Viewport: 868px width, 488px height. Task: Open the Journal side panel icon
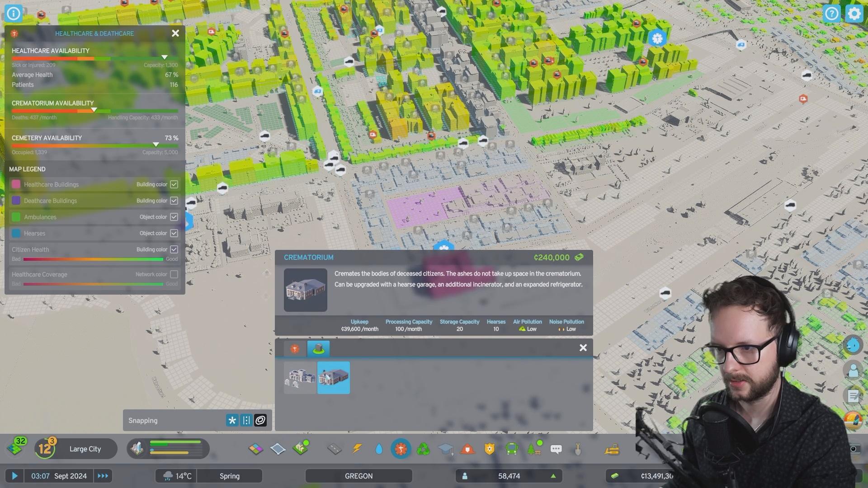pyautogui.click(x=853, y=396)
